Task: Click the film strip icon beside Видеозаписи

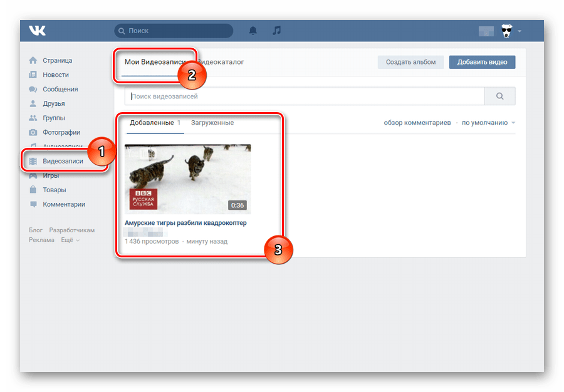Action: click(33, 161)
